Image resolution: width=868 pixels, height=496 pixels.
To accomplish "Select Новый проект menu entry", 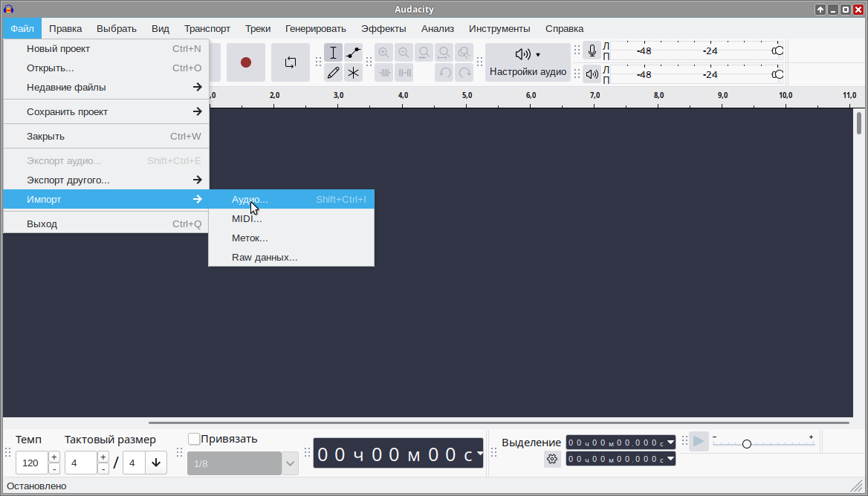I will [x=106, y=49].
